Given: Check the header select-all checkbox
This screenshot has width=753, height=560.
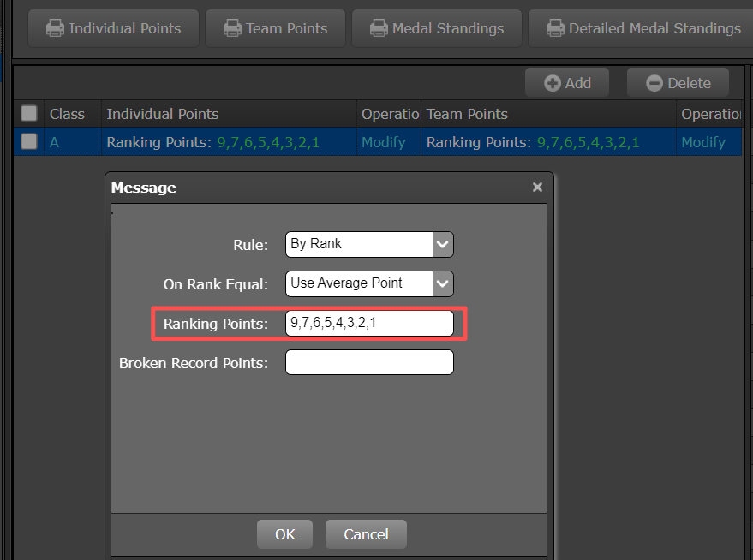Looking at the screenshot, I should 28,113.
